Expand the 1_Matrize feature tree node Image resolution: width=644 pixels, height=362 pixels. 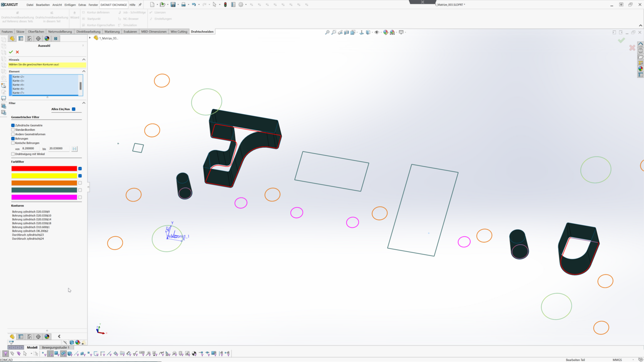(x=90, y=38)
